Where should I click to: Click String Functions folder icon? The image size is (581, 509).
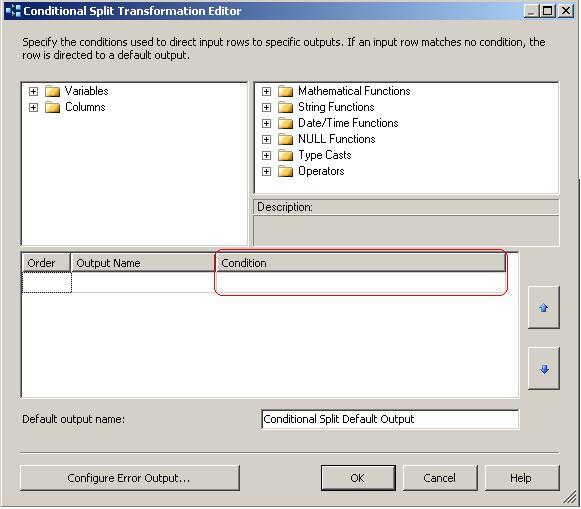click(285, 107)
